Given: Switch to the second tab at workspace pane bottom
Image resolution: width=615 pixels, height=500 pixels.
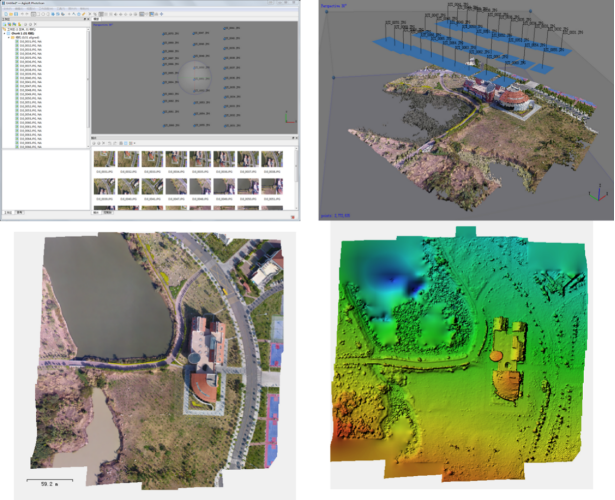Looking at the screenshot, I should (19, 213).
